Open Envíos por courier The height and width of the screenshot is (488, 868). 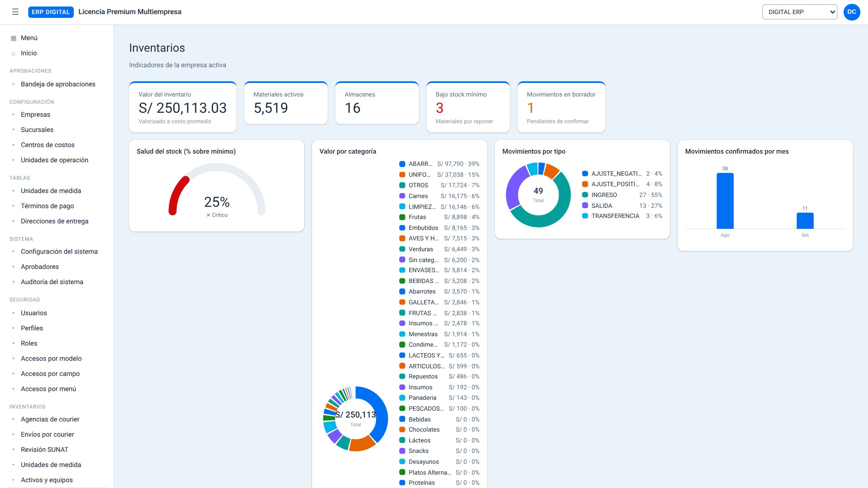coord(47,435)
